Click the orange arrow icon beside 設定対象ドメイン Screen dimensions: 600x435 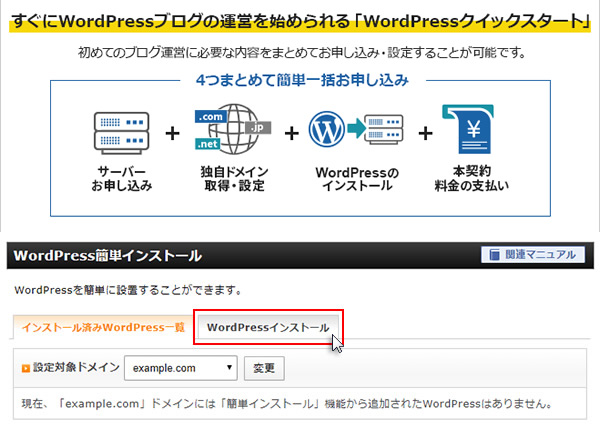pos(26,368)
